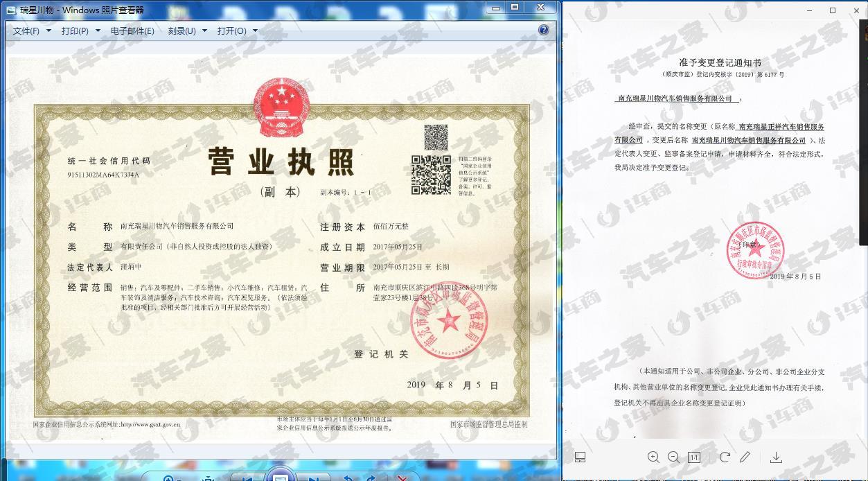Minimize the right image viewer window
868x481 pixels.
811,10
